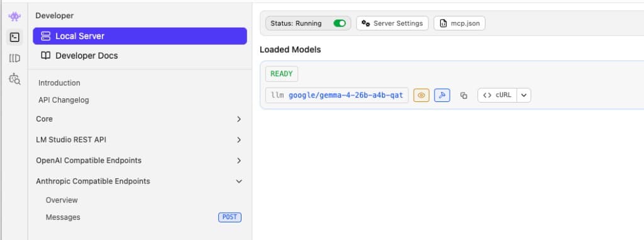Copy the model identifier with copy icon
The image size is (644, 240).
[x=464, y=96]
